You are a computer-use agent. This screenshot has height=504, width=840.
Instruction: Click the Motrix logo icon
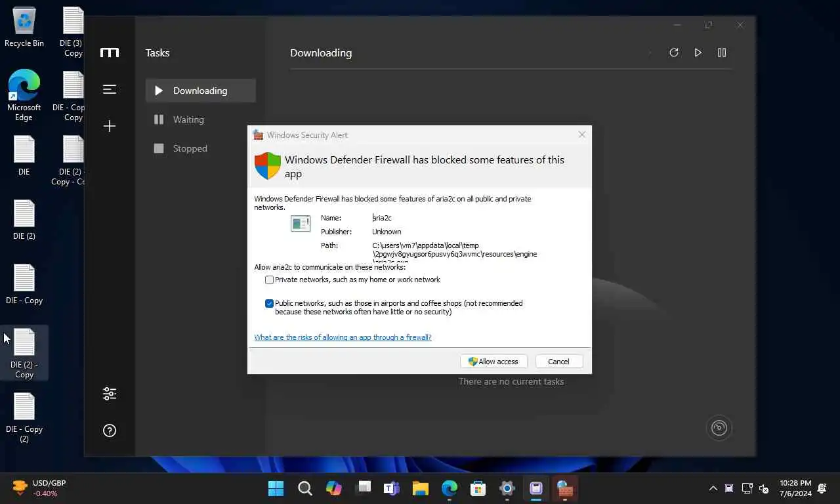[x=110, y=52]
